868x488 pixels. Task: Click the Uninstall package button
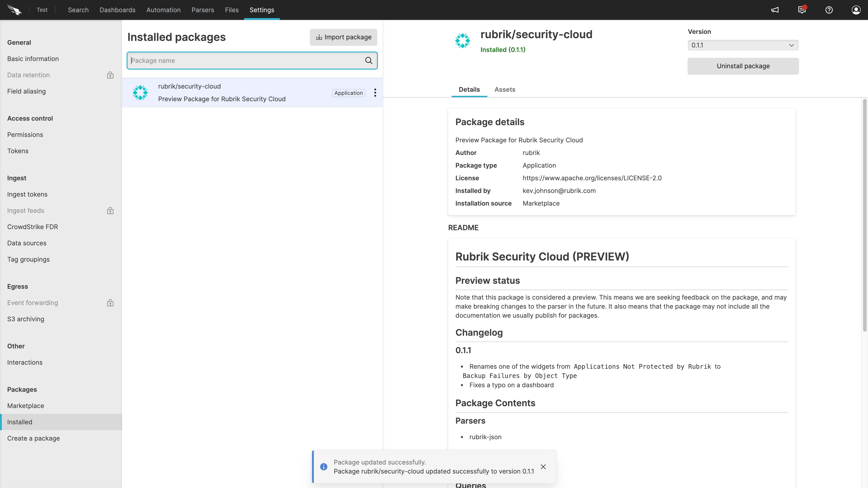743,66
